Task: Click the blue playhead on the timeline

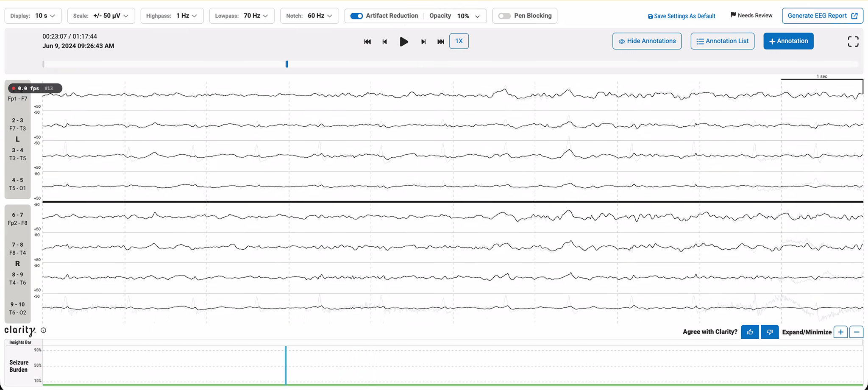Action: (x=287, y=64)
